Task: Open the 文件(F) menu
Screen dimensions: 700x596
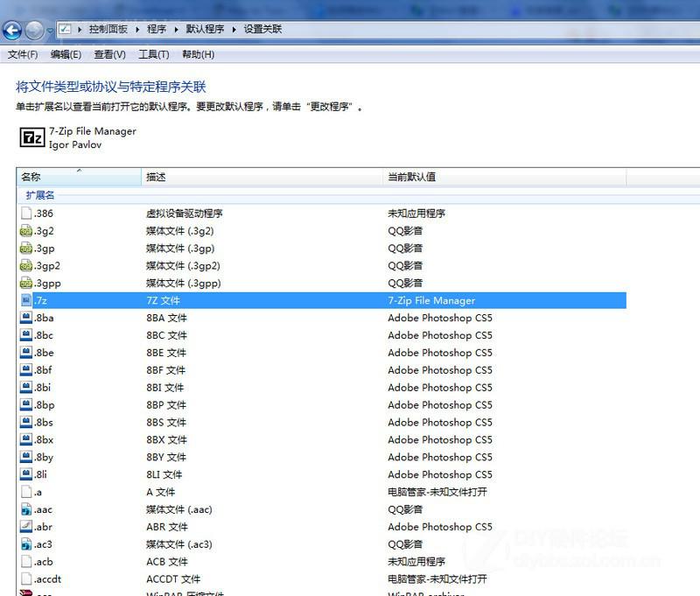Action: pyautogui.click(x=23, y=54)
